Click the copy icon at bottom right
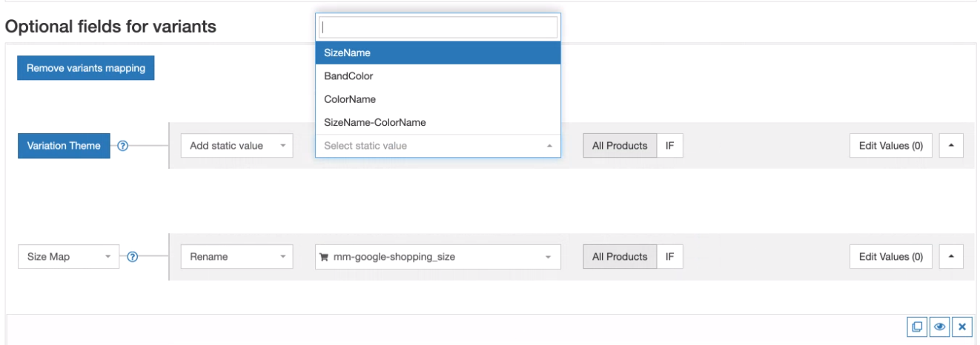The image size is (980, 345). coord(917,326)
